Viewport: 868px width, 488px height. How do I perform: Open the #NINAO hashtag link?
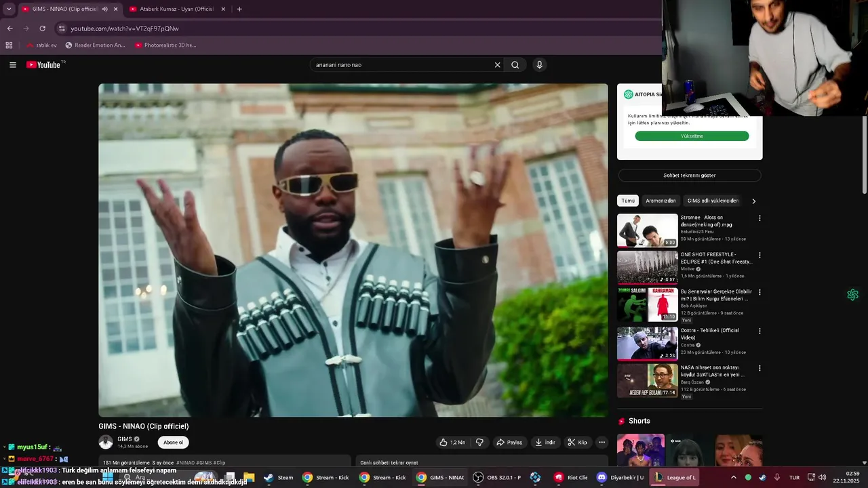185,463
